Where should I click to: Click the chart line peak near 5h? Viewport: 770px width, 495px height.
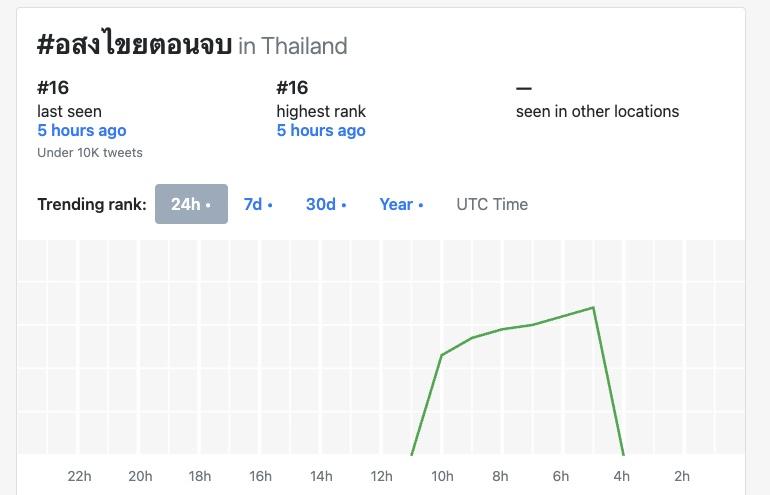(594, 307)
